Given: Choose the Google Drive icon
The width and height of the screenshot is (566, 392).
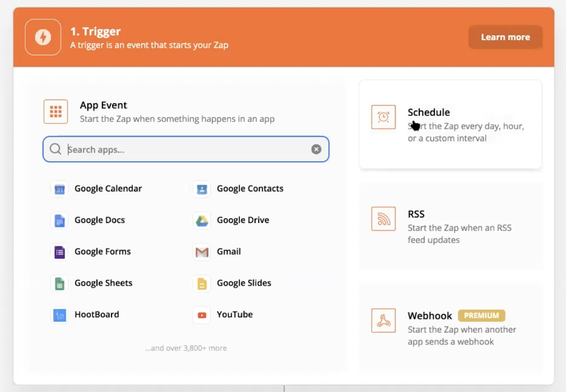Looking at the screenshot, I should point(202,221).
